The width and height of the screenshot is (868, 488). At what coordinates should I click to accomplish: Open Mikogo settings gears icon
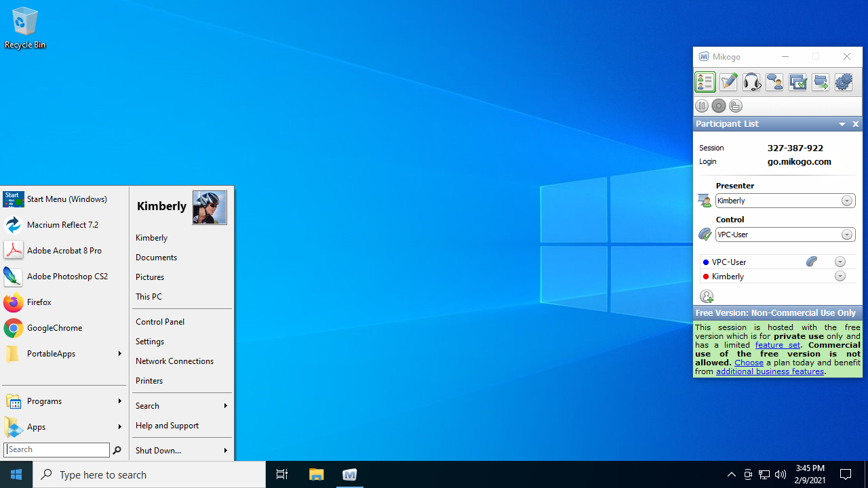pos(844,82)
